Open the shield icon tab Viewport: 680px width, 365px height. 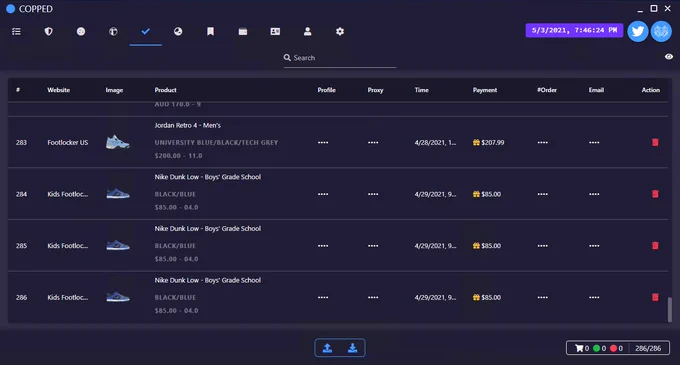[49, 31]
